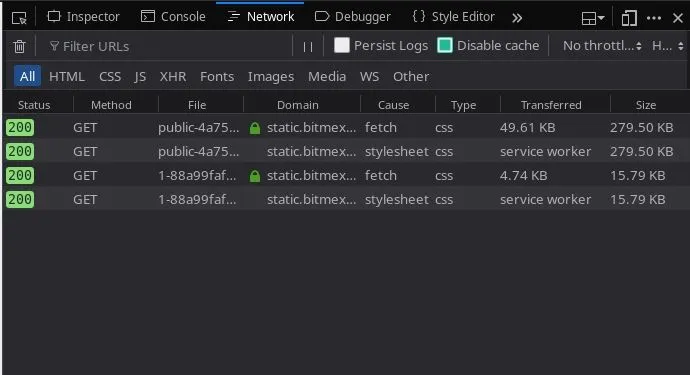Click the 4.74 KB transferred value

pyautogui.click(x=523, y=176)
